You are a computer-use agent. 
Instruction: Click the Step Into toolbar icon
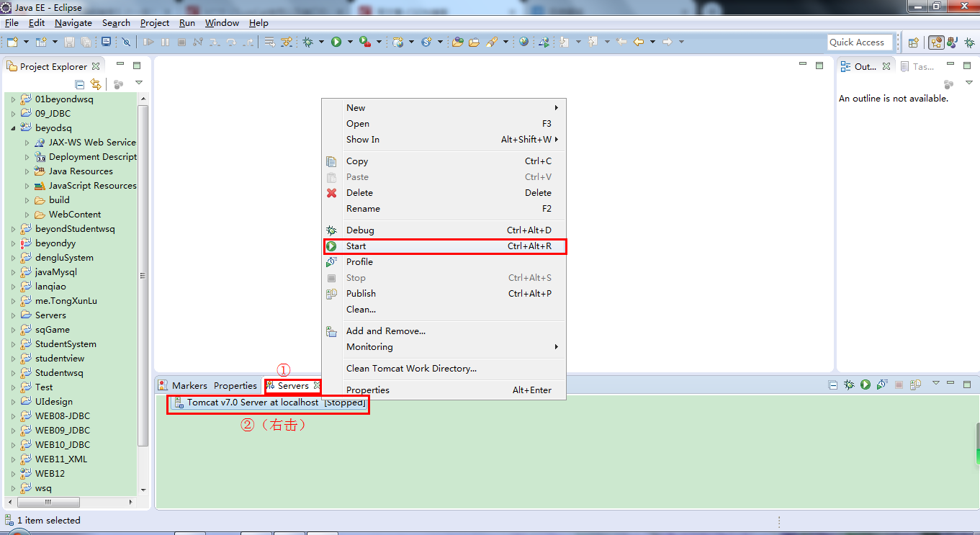point(215,42)
